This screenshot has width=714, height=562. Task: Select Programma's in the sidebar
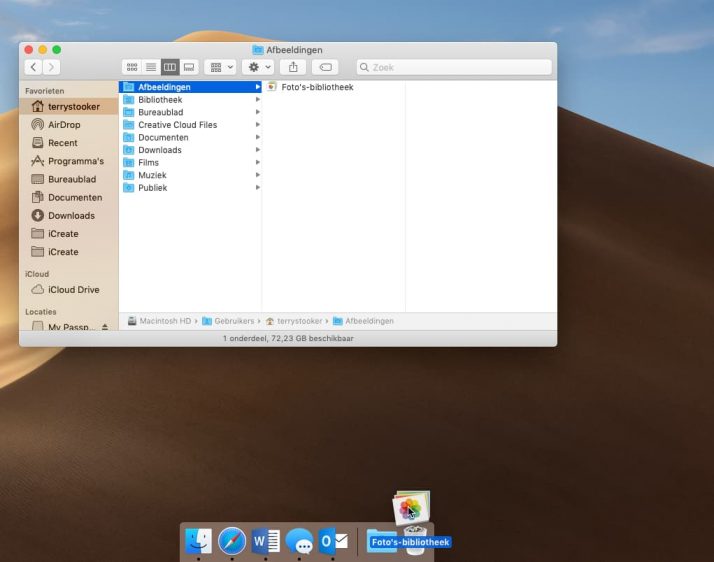(x=75, y=161)
